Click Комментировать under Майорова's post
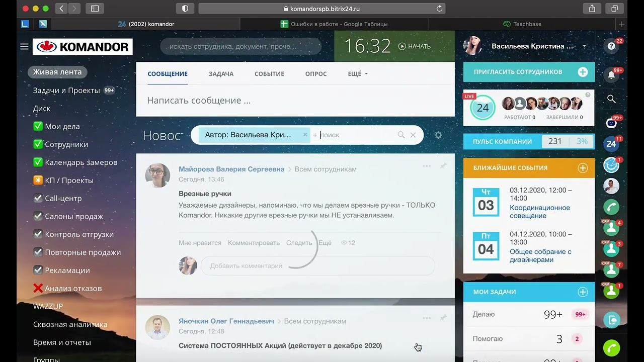Viewport: 644px width, 362px height. coord(254,243)
